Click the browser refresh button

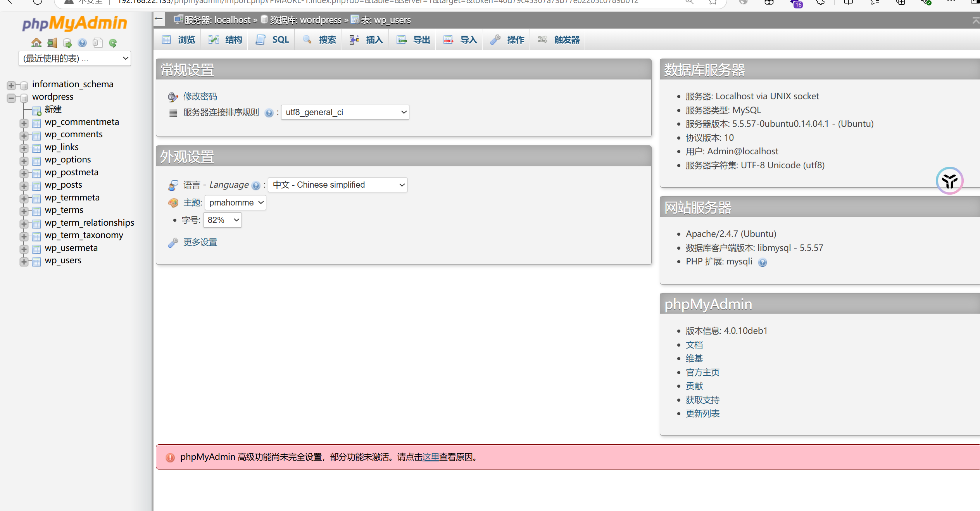click(x=38, y=2)
